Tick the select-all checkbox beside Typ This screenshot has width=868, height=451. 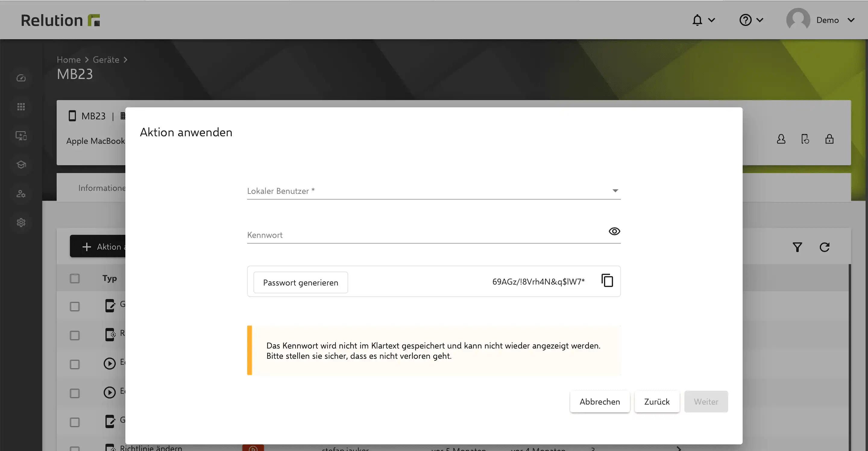tap(75, 279)
